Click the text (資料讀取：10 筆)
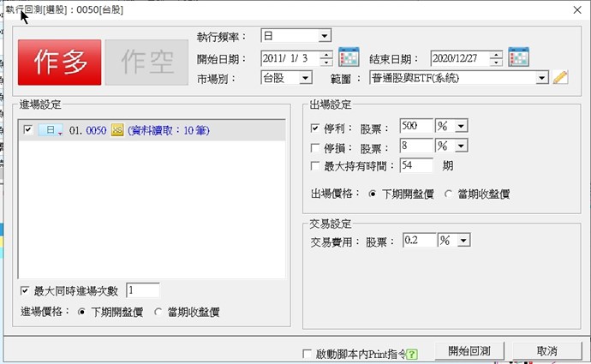Image resolution: width=591 pixels, height=364 pixels. 169,130
